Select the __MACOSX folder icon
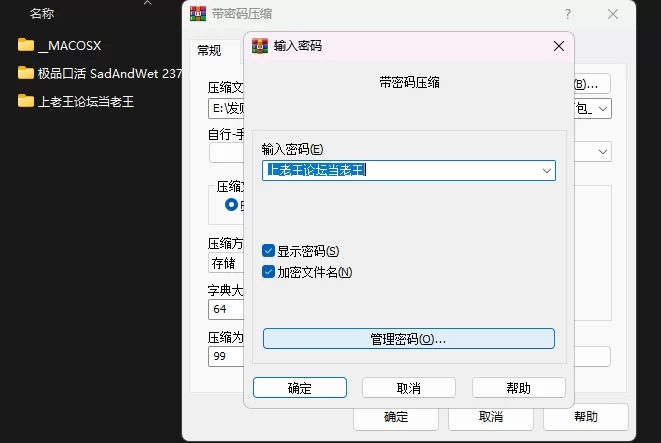The height and width of the screenshot is (443, 661). (x=26, y=45)
